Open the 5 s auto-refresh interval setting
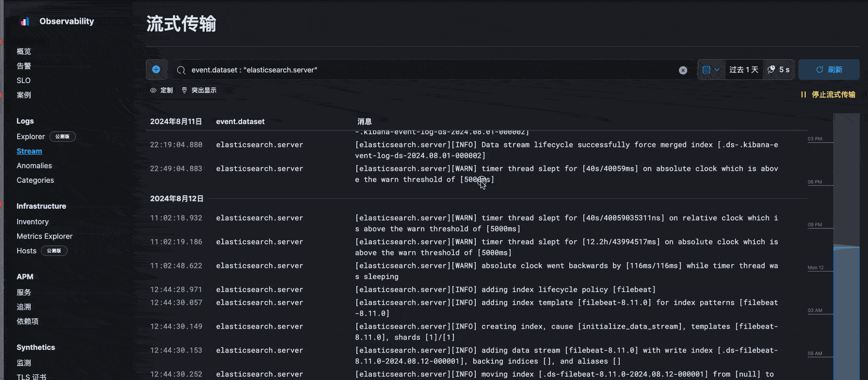Viewport: 868px width, 380px height. coord(779,70)
